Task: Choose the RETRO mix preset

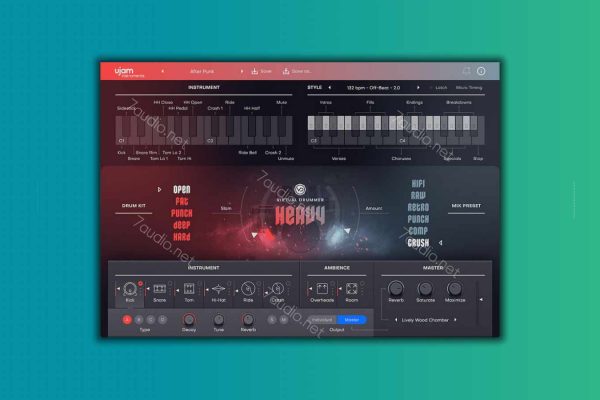Action: click(418, 207)
